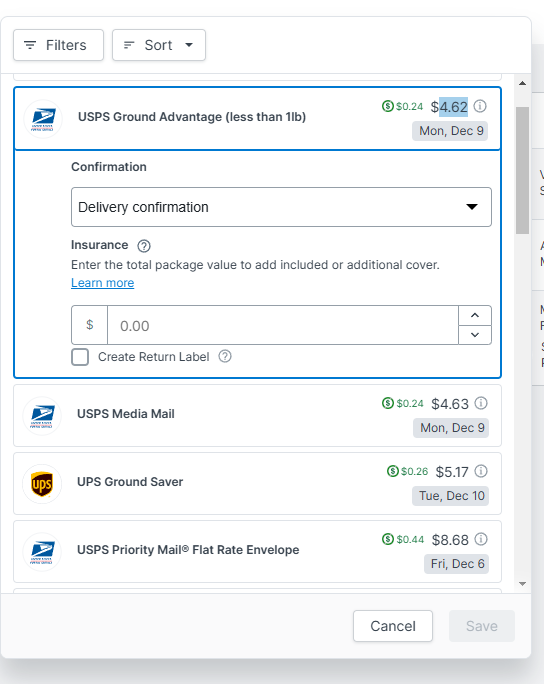Open the Learn more insurance link
The width and height of the screenshot is (544, 684).
tap(103, 283)
